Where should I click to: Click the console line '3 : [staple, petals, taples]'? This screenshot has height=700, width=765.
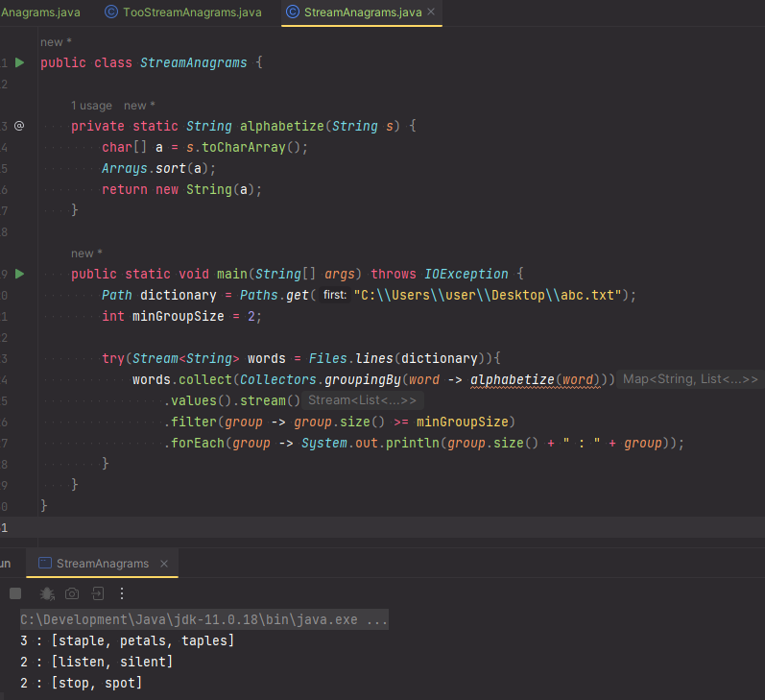[x=127, y=640]
